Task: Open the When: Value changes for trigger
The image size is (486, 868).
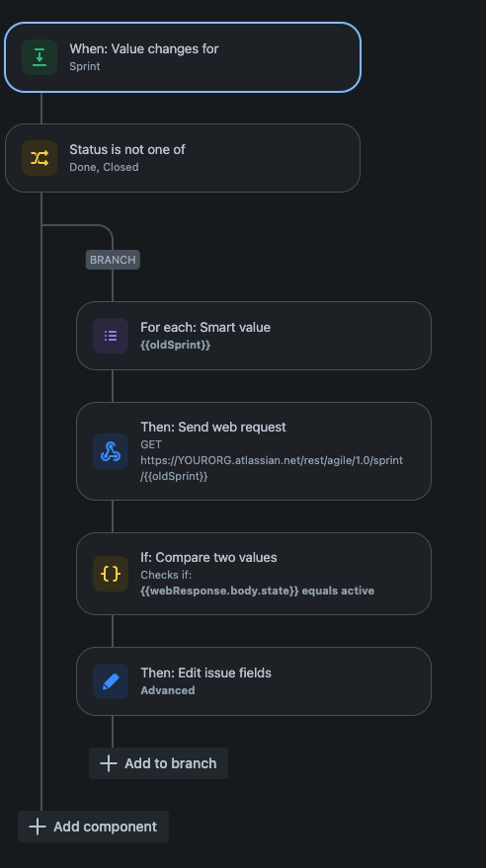Action: [183, 57]
